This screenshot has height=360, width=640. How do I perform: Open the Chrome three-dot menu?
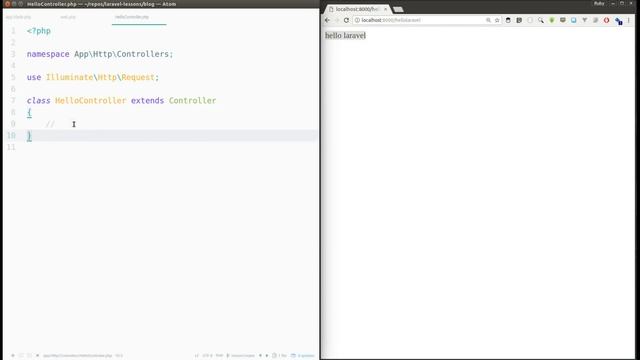629,20
